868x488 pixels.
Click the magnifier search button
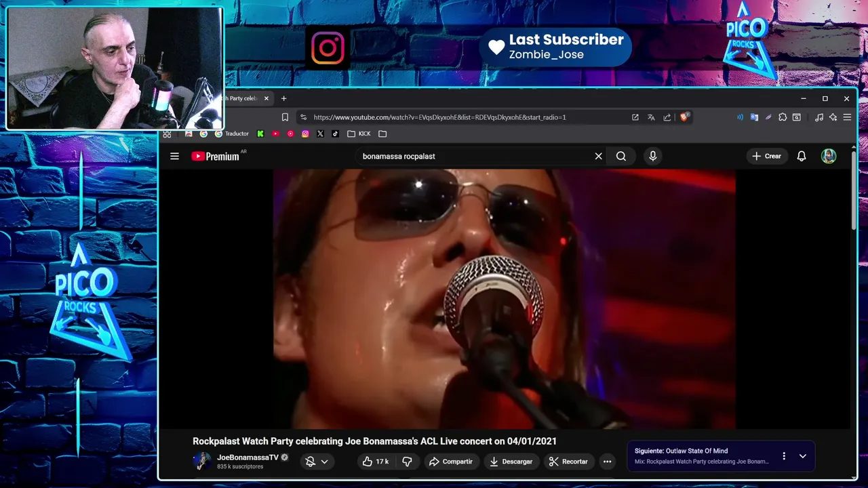click(x=621, y=156)
